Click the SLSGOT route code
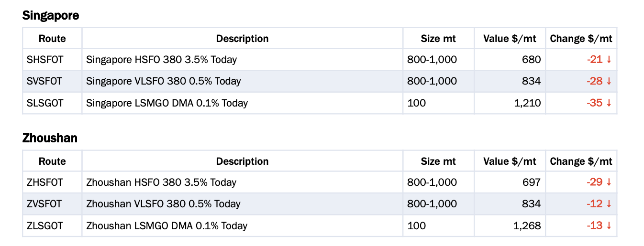This screenshot has width=644, height=246. click(x=45, y=103)
